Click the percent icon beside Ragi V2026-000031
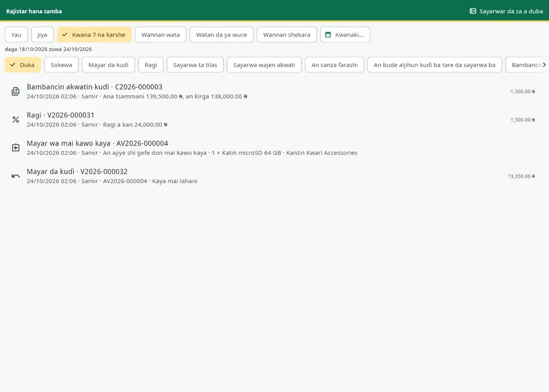The width and height of the screenshot is (549, 392). point(15,120)
